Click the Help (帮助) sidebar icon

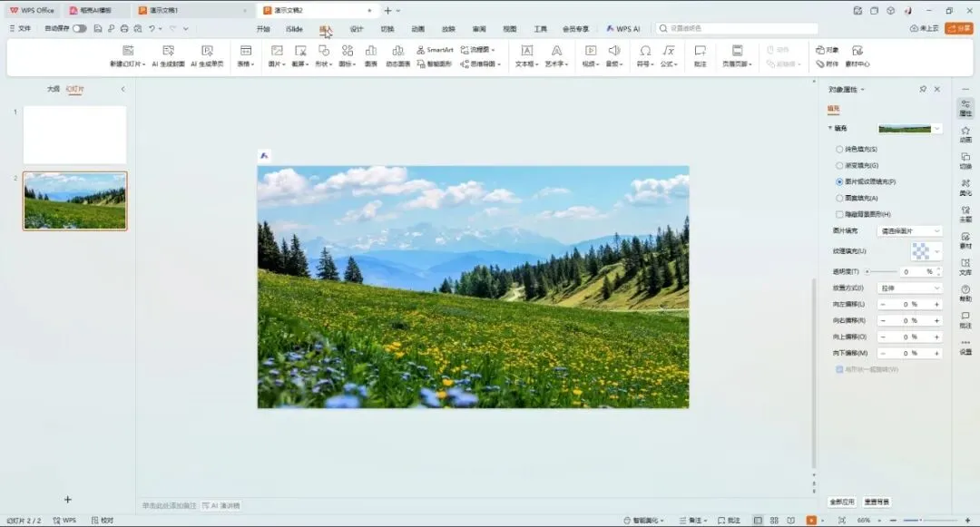[965, 293]
